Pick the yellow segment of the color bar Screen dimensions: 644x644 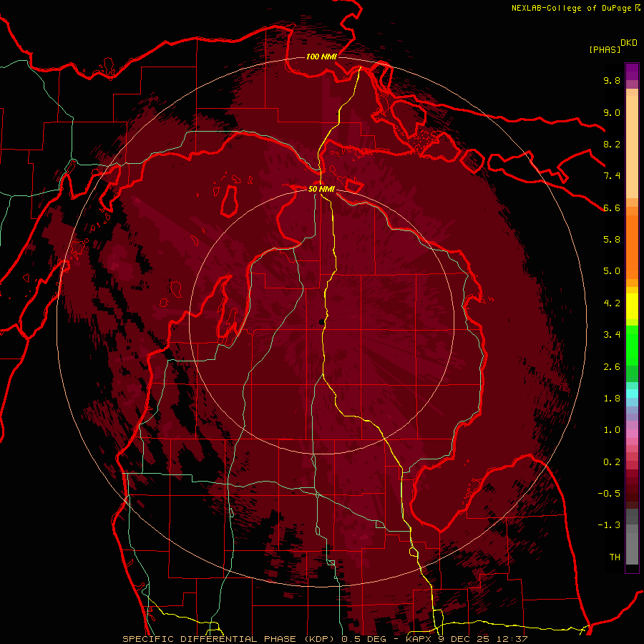[x=632, y=306]
